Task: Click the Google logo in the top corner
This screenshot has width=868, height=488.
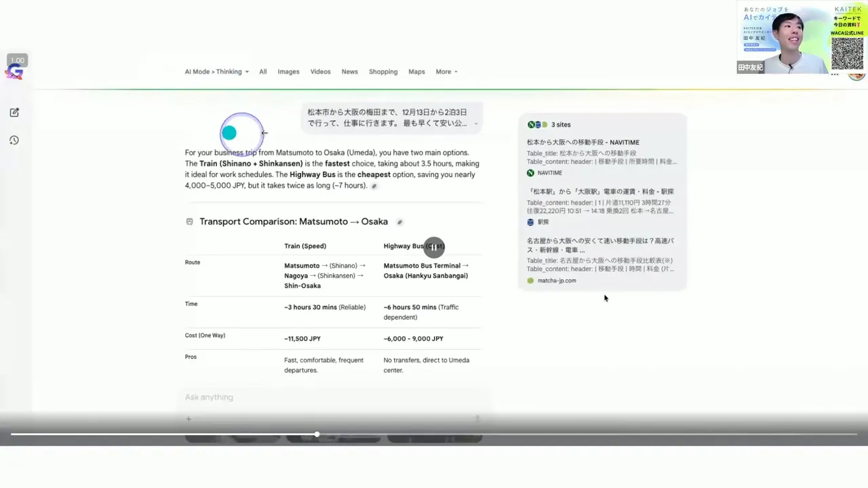Action: tap(14, 73)
